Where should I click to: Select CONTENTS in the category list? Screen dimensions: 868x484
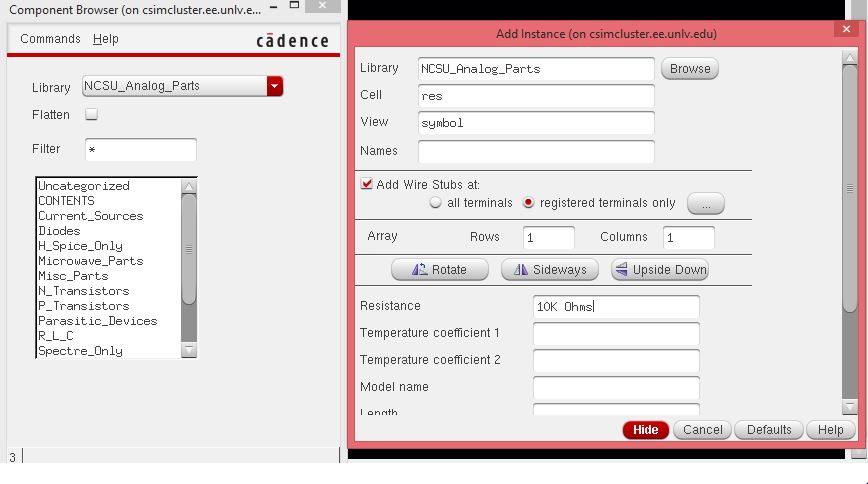66,201
